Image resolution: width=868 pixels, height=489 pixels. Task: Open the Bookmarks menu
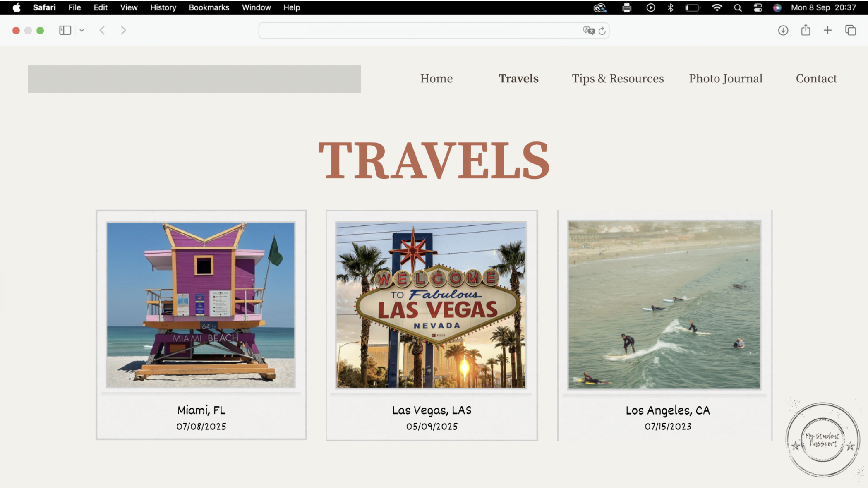[209, 7]
